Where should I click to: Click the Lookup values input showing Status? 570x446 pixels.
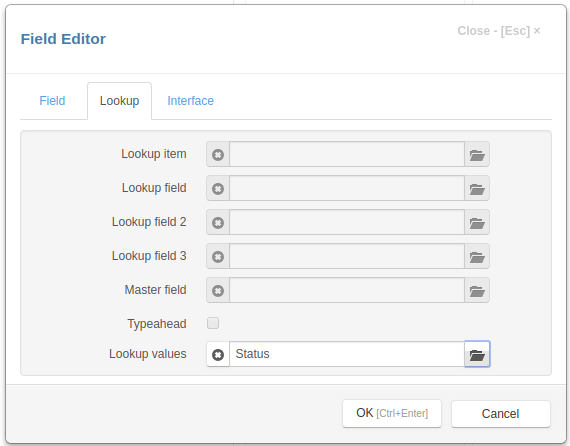(x=347, y=354)
